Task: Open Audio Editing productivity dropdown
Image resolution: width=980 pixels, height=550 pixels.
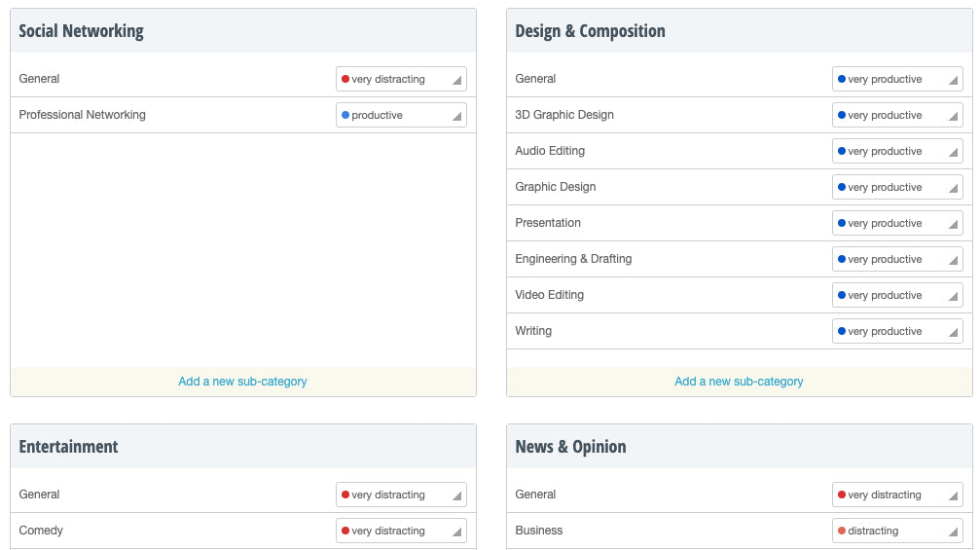Action: point(897,151)
